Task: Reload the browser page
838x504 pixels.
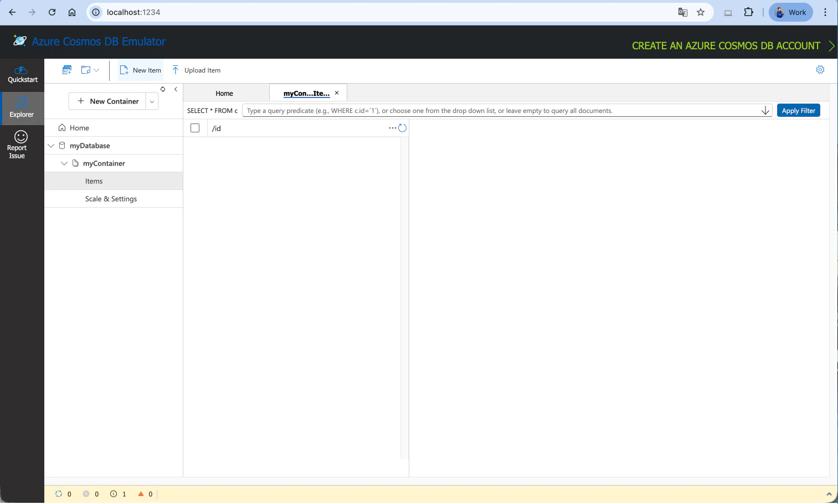Action: click(x=52, y=12)
